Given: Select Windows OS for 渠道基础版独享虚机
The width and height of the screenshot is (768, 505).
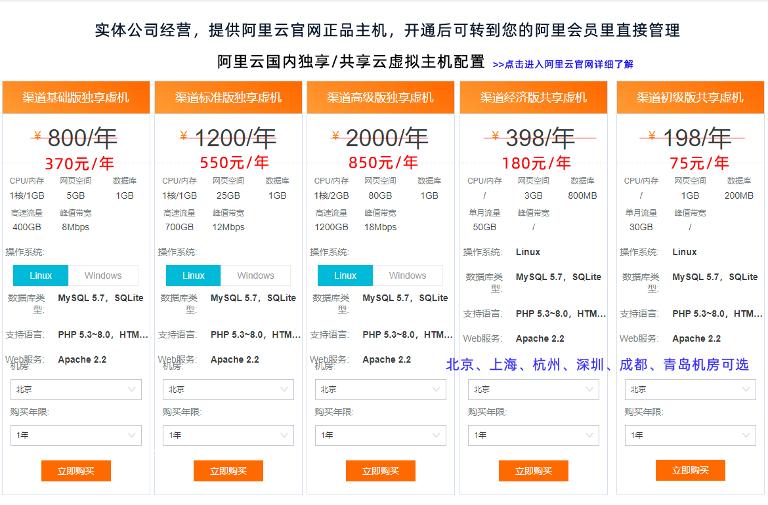Looking at the screenshot, I should click(103, 276).
